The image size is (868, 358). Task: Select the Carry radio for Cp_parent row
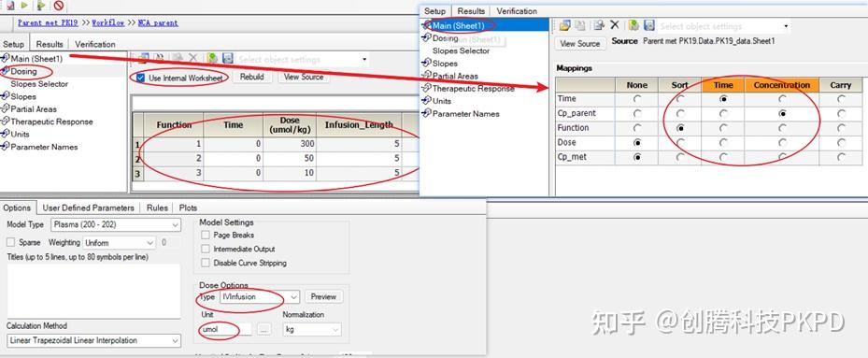(841, 113)
